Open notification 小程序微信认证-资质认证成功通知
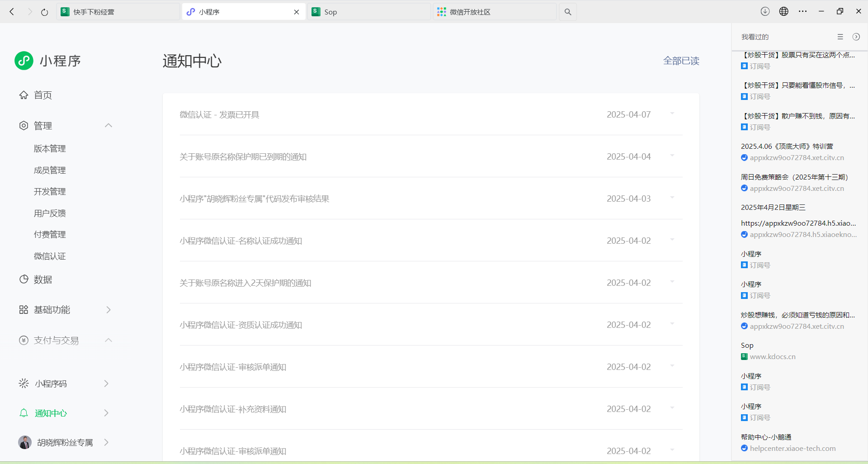 (241, 325)
